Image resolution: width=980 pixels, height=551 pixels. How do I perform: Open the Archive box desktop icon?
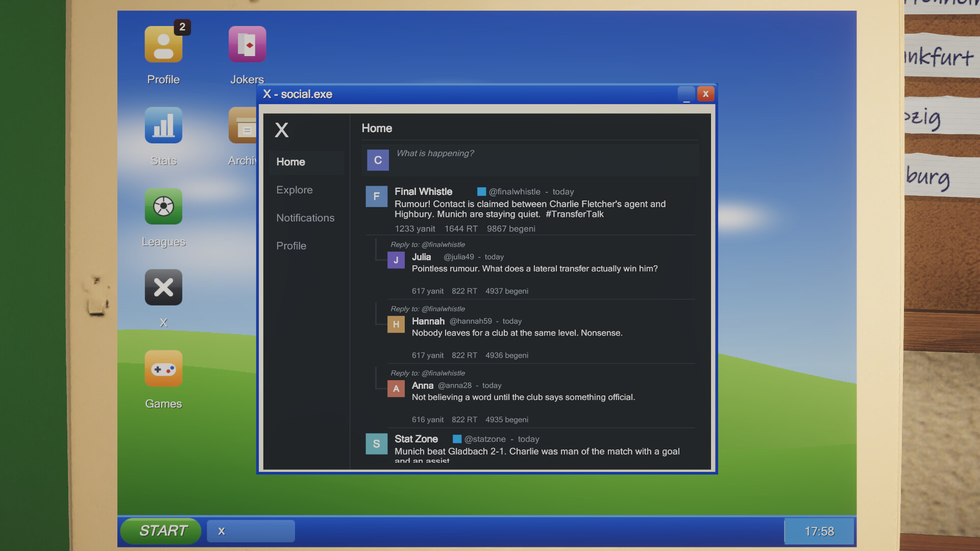point(242,126)
